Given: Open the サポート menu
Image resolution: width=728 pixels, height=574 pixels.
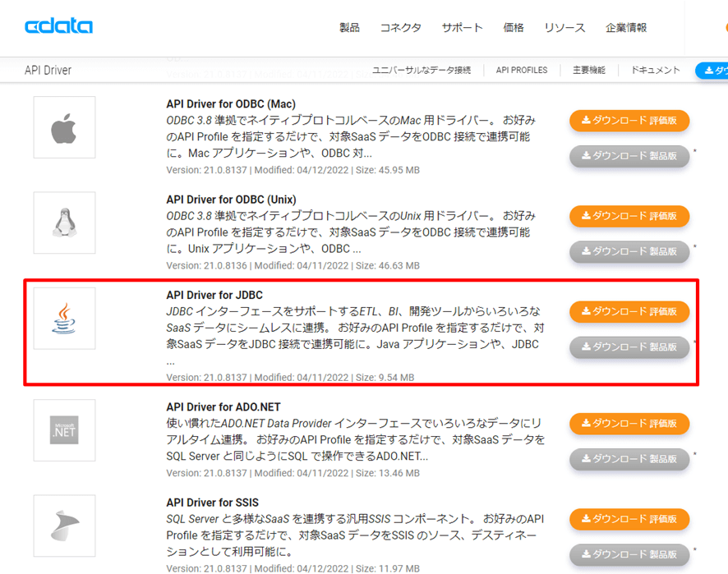Looking at the screenshot, I should tap(463, 28).
